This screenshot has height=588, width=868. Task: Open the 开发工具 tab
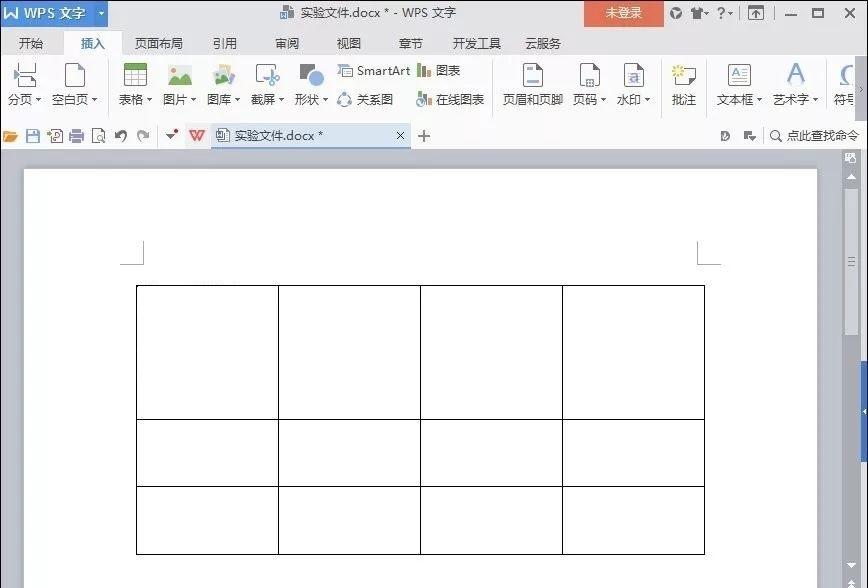[477, 43]
